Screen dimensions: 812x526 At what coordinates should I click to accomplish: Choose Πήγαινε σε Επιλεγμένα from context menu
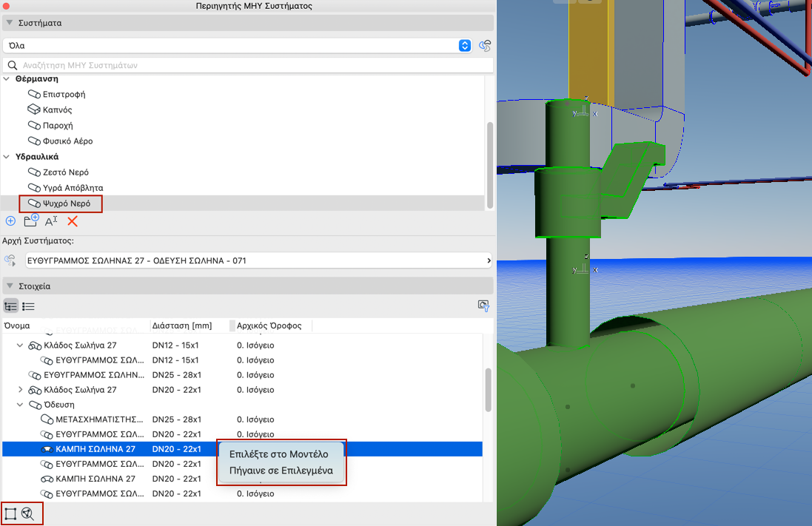[281, 471]
